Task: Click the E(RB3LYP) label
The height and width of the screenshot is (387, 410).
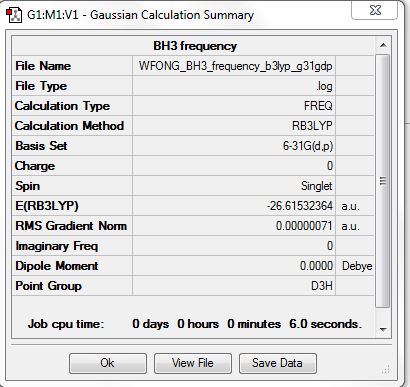Action: (x=47, y=206)
